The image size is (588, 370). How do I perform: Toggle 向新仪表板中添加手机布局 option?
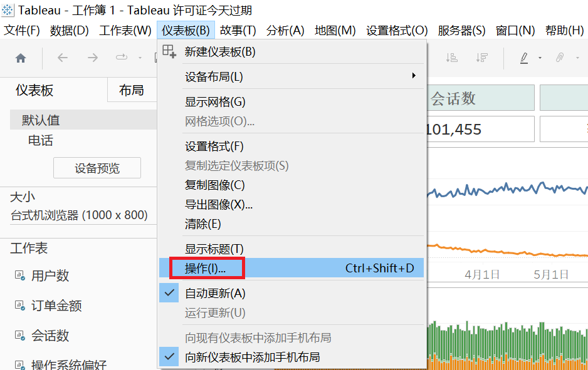click(x=291, y=357)
